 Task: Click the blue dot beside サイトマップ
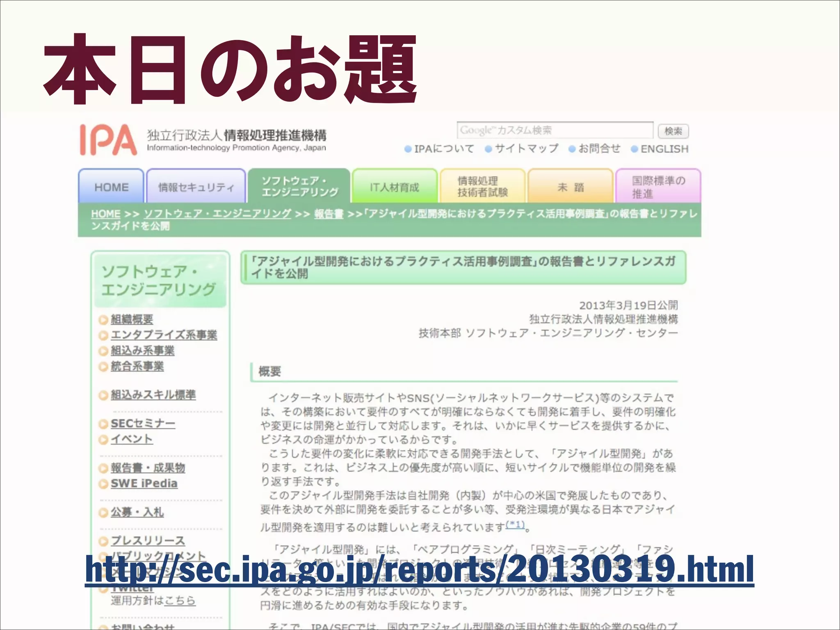488,149
